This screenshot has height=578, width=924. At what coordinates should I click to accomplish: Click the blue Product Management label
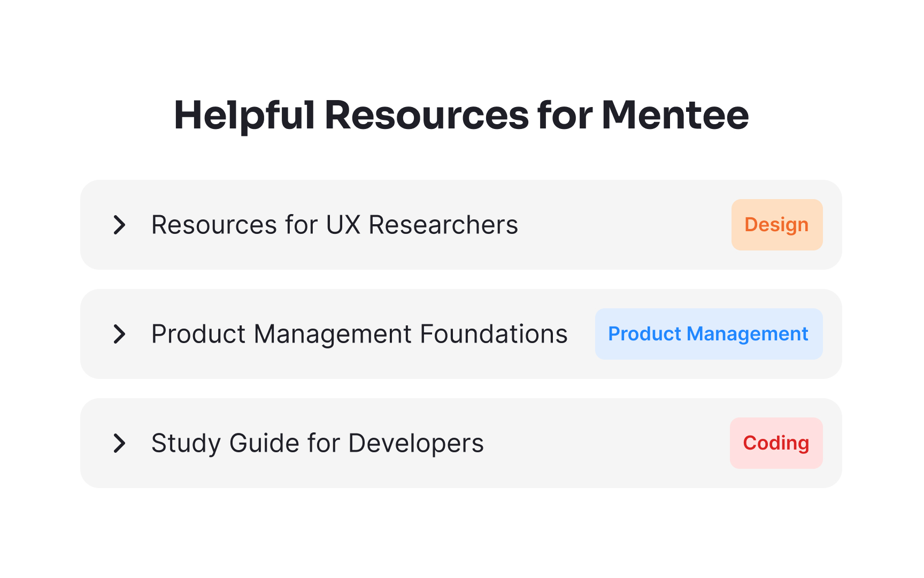coord(709,333)
